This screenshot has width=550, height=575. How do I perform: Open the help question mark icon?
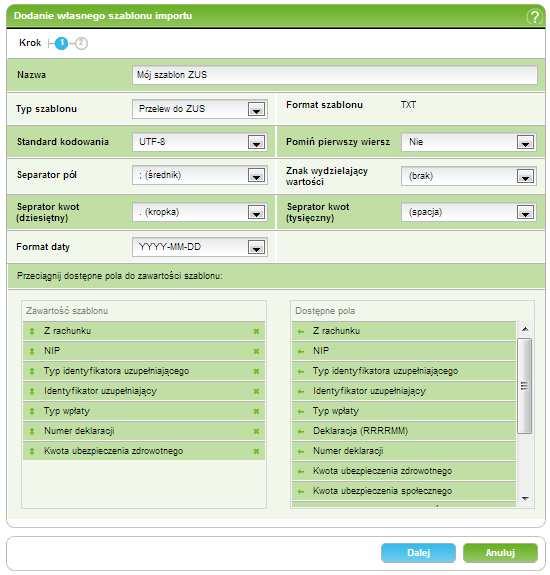point(534,17)
